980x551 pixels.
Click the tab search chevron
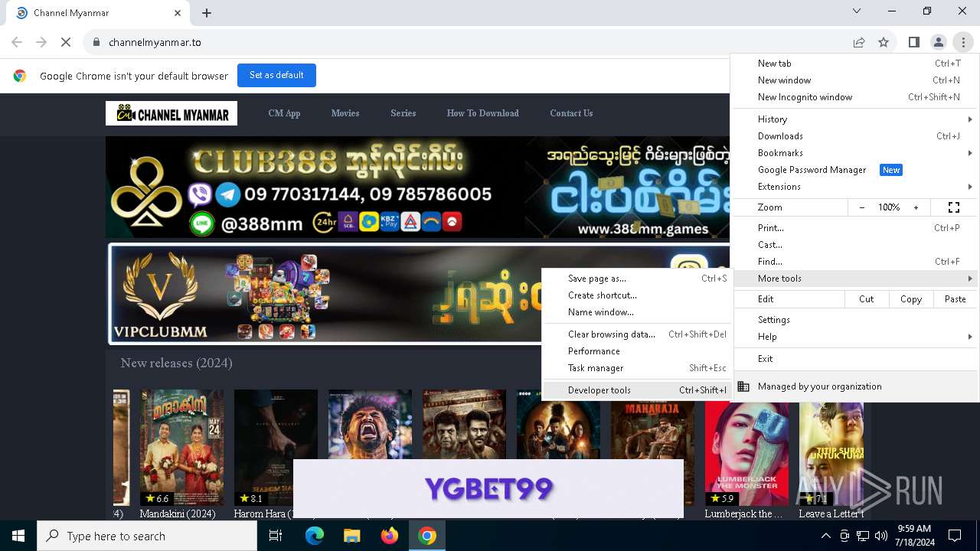[857, 11]
